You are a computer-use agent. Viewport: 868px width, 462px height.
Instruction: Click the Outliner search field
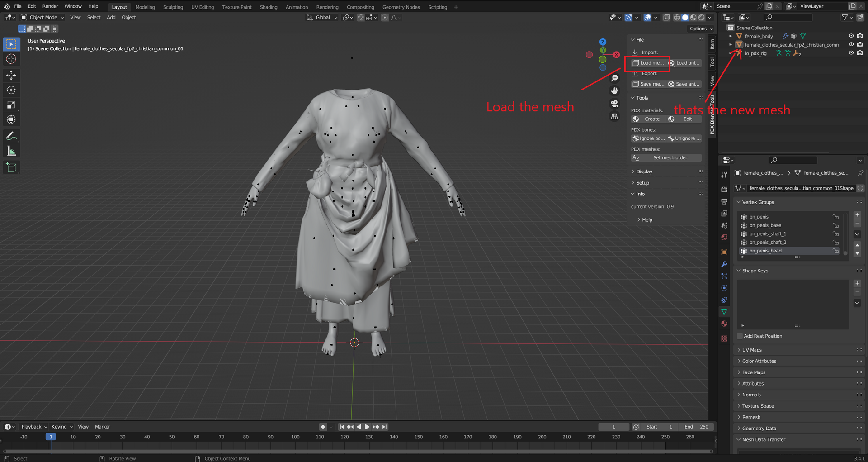pos(788,17)
